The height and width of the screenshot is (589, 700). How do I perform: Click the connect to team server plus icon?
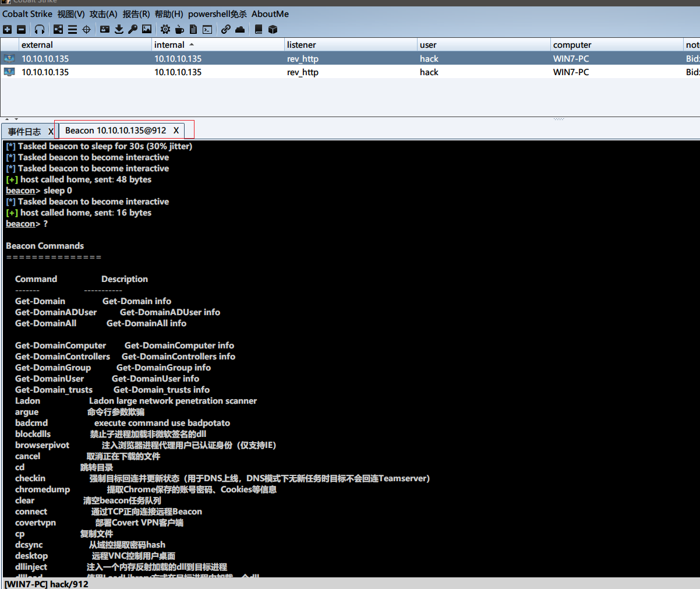7,29
